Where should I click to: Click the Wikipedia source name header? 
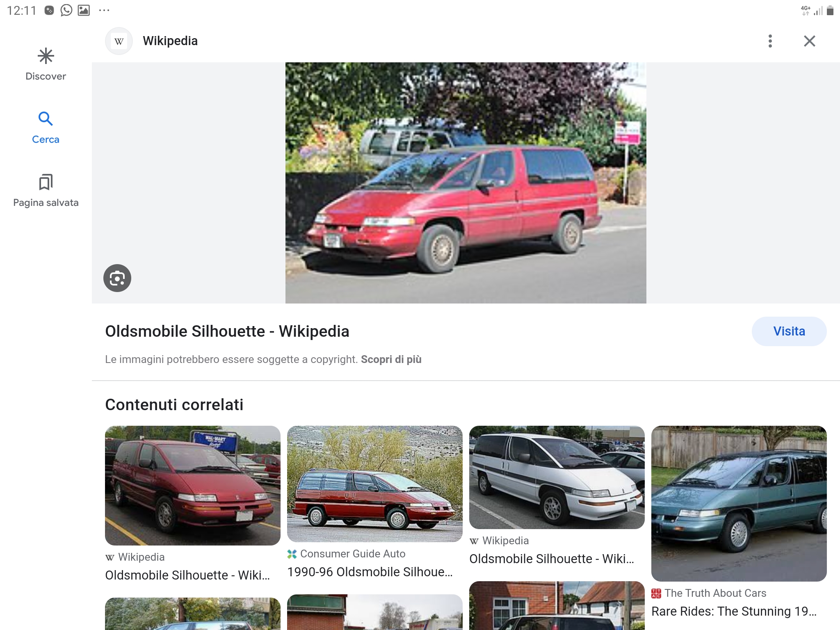170,41
